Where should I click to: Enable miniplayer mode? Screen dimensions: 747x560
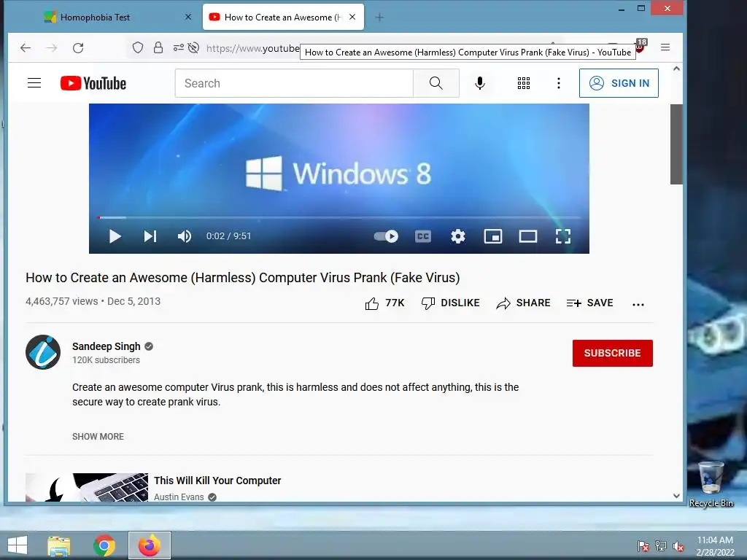tap(493, 236)
